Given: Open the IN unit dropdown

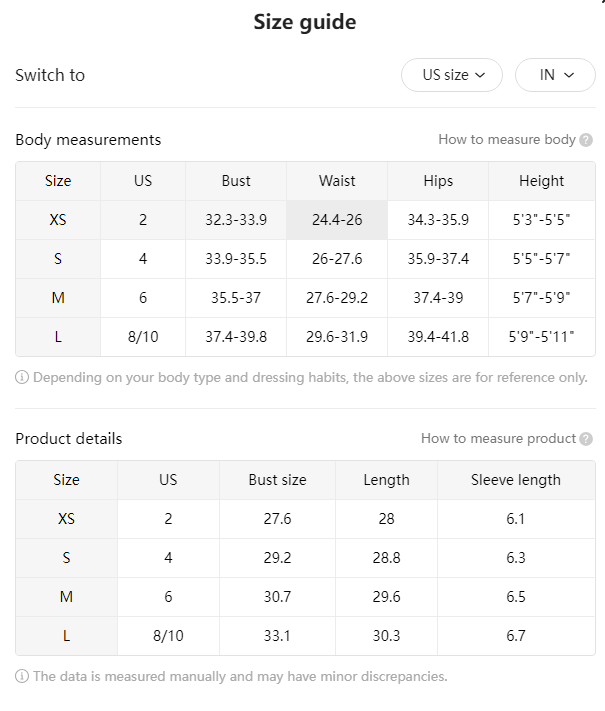Looking at the screenshot, I should coord(555,75).
